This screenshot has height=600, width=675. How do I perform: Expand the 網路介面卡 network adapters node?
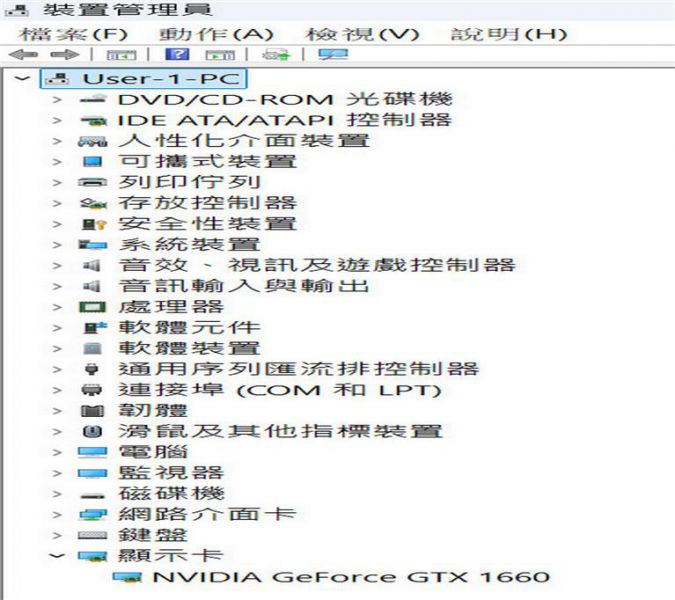(58, 514)
